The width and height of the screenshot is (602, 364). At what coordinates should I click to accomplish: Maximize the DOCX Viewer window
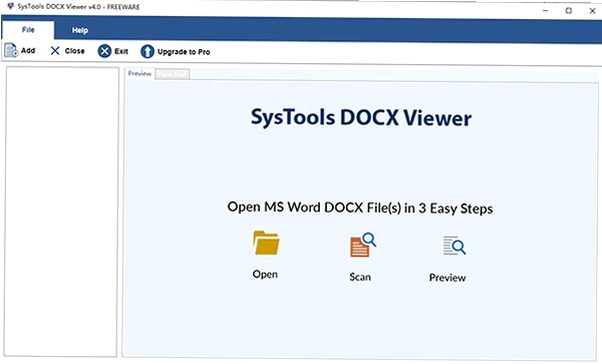click(x=569, y=11)
